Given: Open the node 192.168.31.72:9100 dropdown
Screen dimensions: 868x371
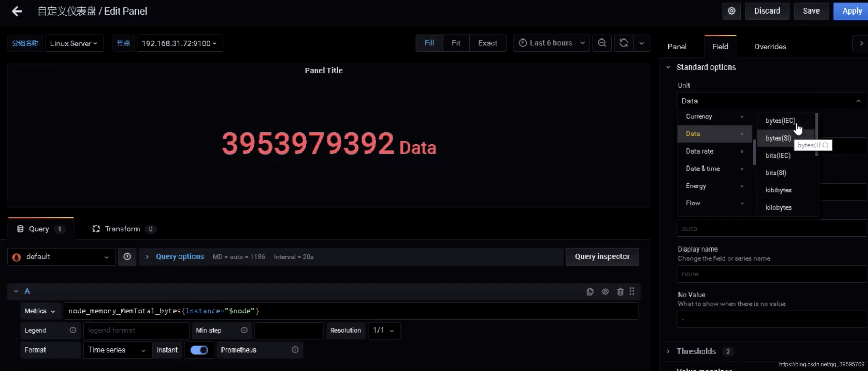Looking at the screenshot, I should [x=180, y=43].
